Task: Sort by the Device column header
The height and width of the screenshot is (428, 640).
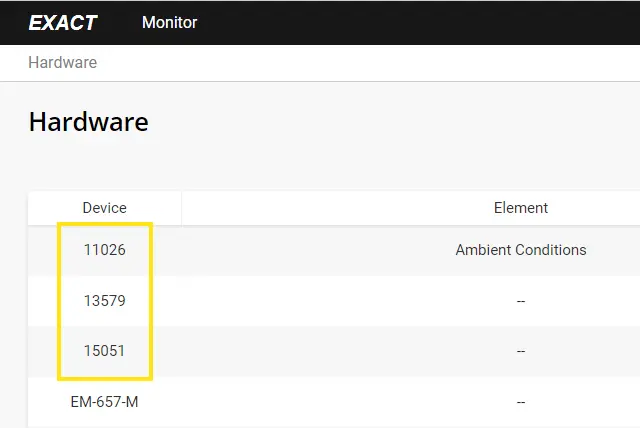Action: point(104,208)
